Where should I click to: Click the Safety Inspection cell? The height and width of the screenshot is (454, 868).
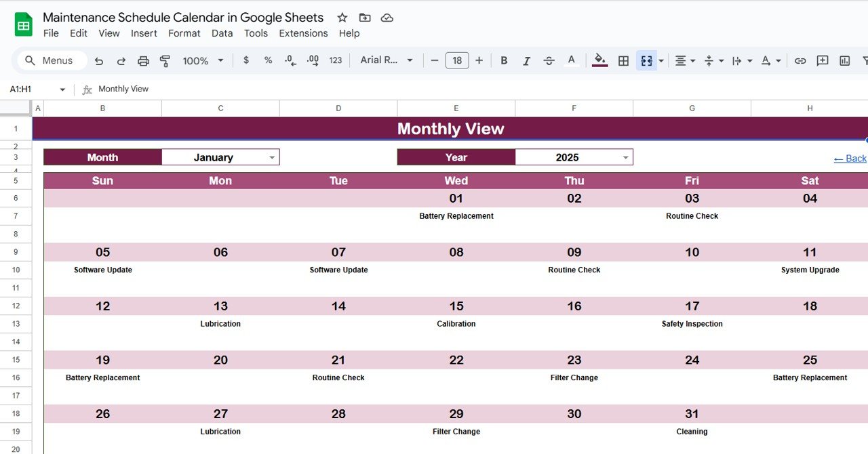692,324
